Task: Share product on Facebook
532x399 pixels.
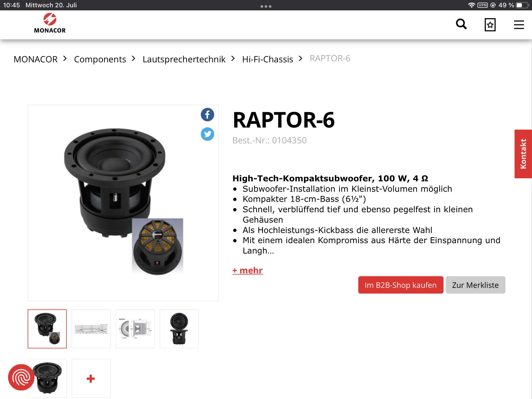Action: (207, 115)
